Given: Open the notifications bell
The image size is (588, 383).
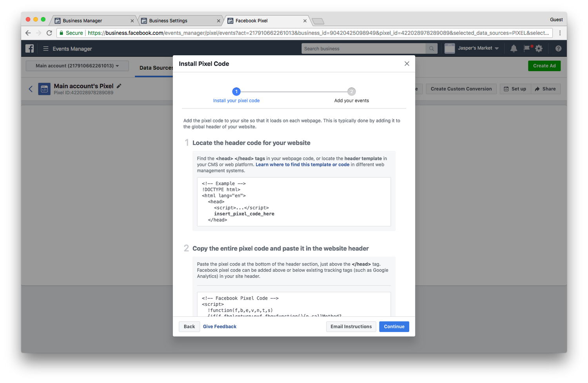Looking at the screenshot, I should [514, 48].
